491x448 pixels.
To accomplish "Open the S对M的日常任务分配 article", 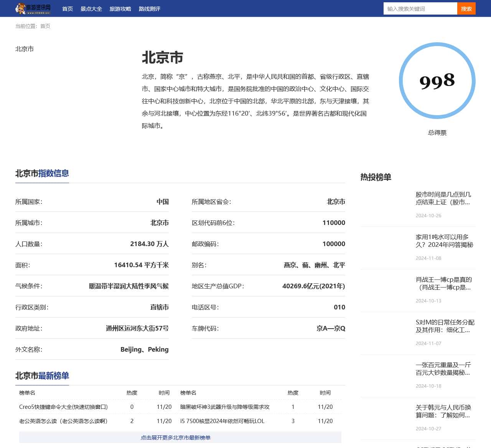I will click(445, 326).
